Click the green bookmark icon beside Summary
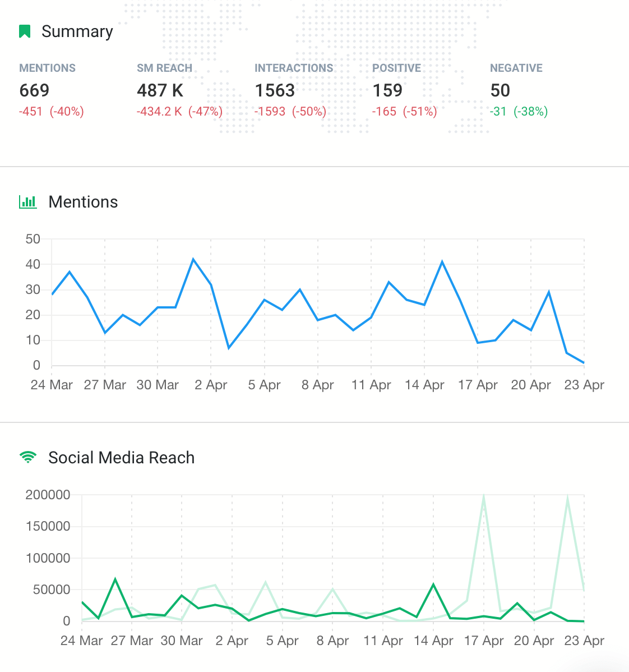The image size is (629, 672). click(x=25, y=31)
